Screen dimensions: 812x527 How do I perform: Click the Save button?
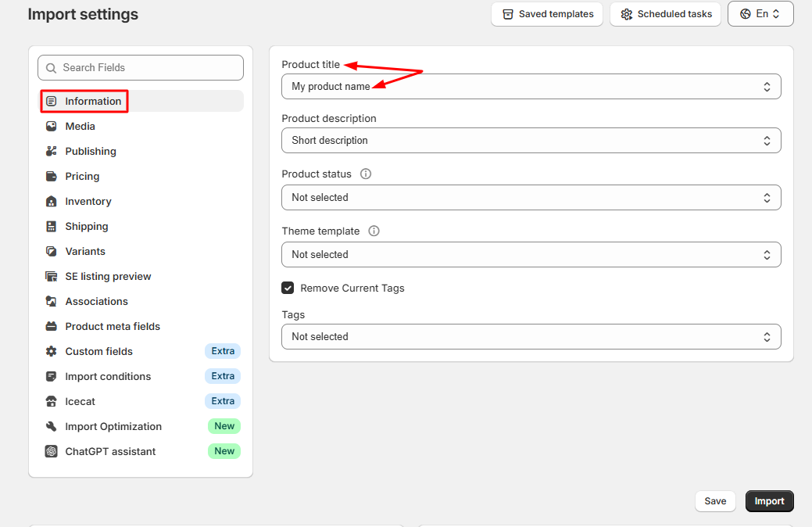[715, 501]
